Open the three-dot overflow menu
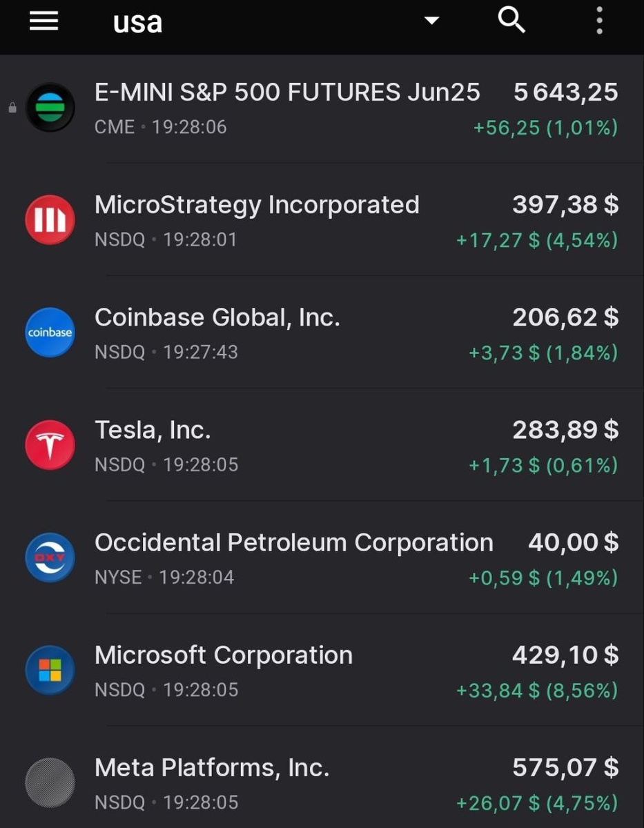This screenshot has height=828, width=644. tap(599, 21)
